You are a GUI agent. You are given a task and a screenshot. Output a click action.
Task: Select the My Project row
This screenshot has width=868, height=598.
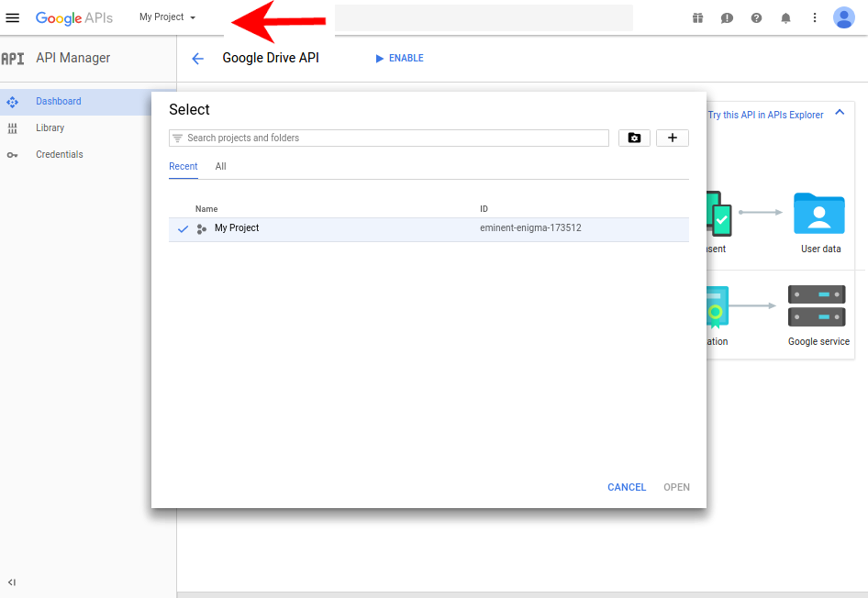pos(428,229)
